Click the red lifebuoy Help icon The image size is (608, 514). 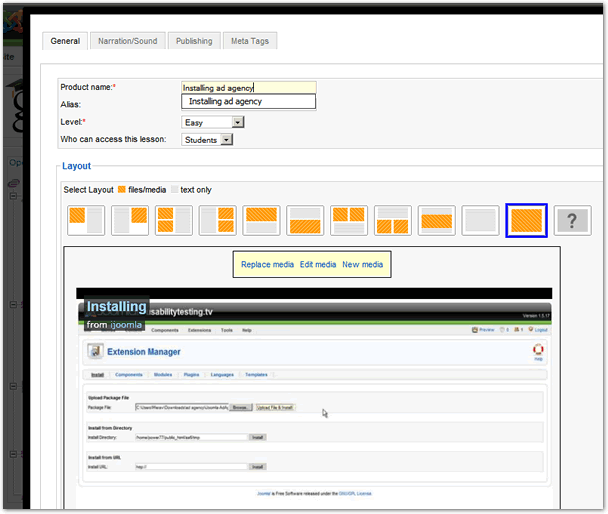(x=538, y=350)
